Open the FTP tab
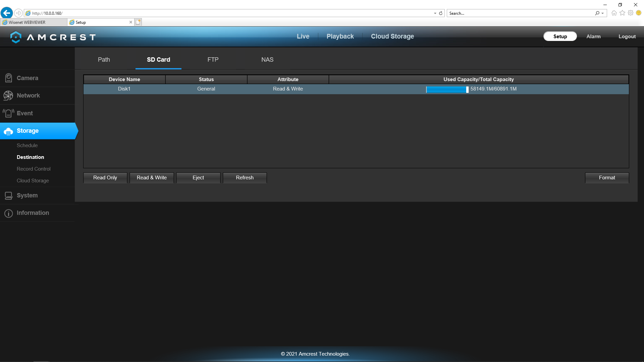The image size is (644, 362). 213,60
